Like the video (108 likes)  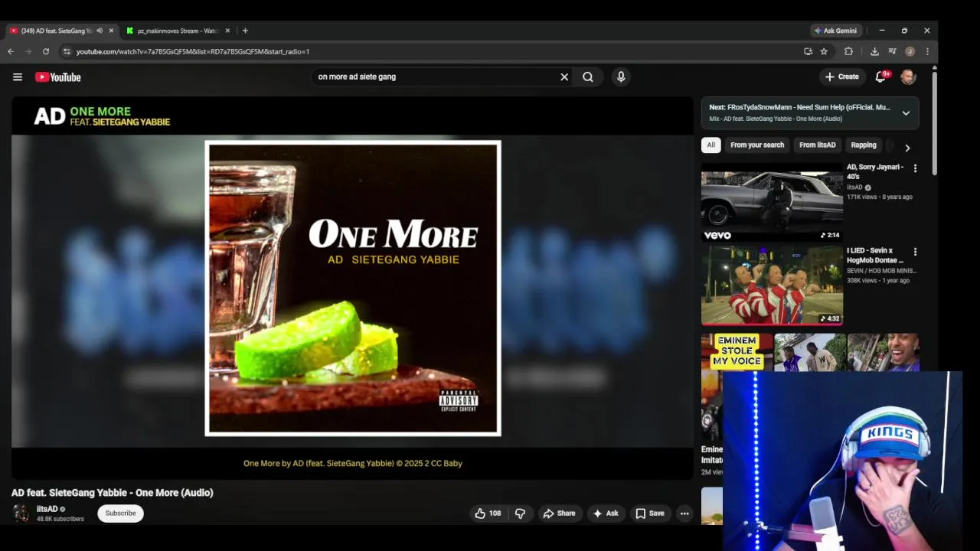tap(488, 514)
